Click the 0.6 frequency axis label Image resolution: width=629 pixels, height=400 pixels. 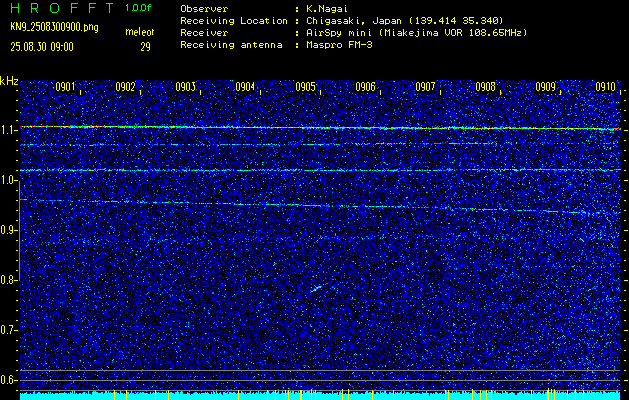[7, 380]
